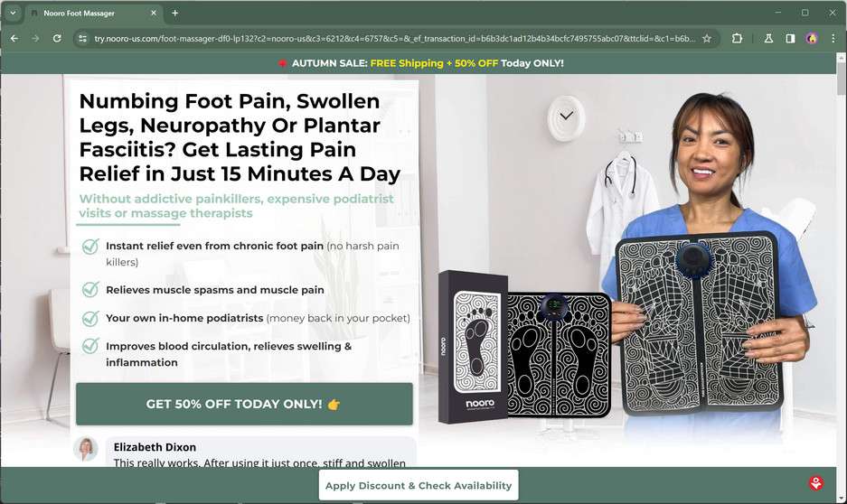The width and height of the screenshot is (847, 504).
Task: Open a new tab with plus button
Action: tap(175, 13)
